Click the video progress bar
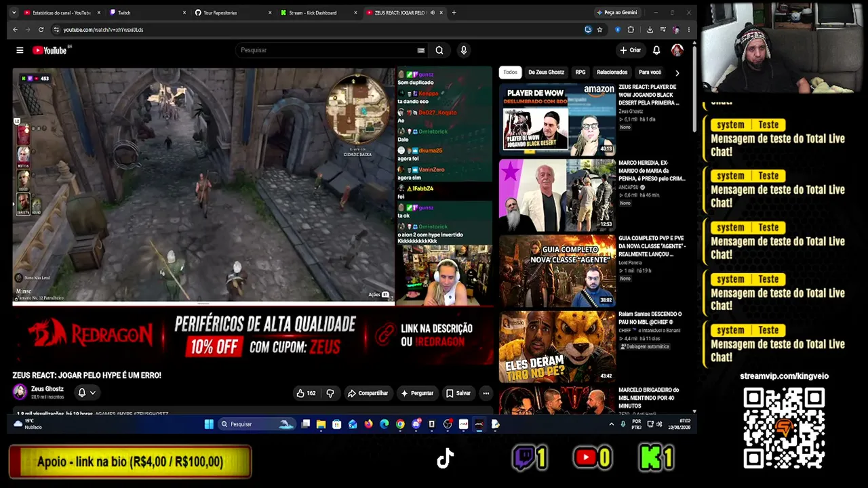Screen dimensions: 868x488 [x=203, y=303]
